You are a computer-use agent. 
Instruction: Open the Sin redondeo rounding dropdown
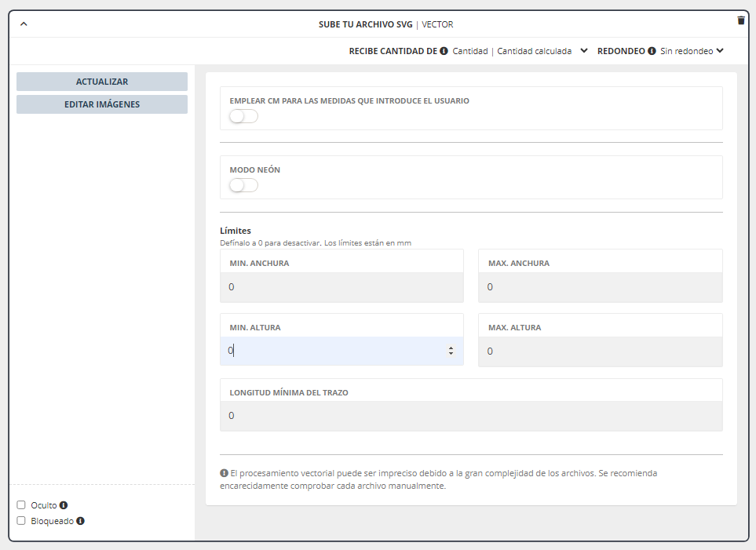point(719,51)
